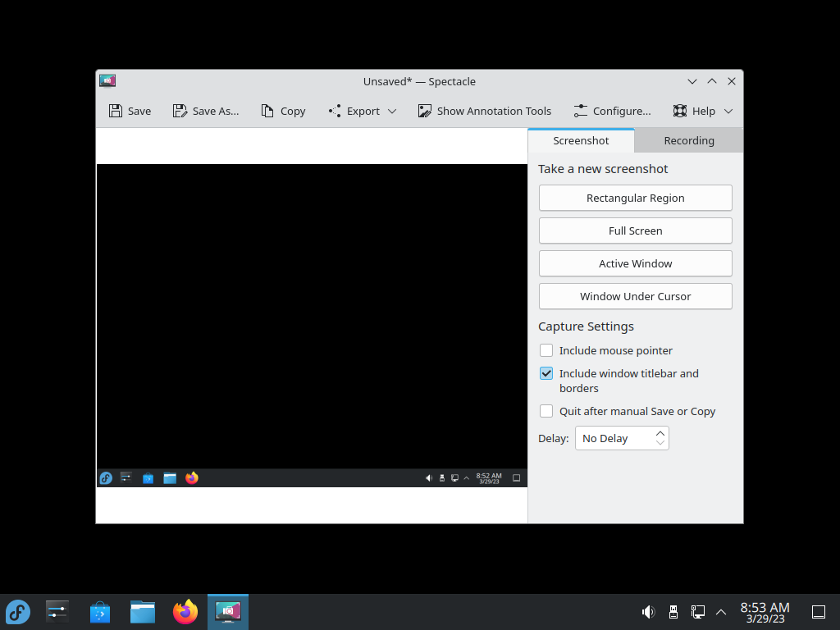
Task: Uncheck Include window titlebar and borders
Action: (546, 373)
